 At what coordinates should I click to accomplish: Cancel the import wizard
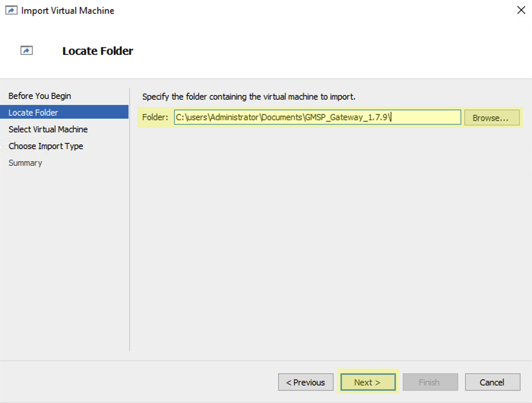coord(492,382)
